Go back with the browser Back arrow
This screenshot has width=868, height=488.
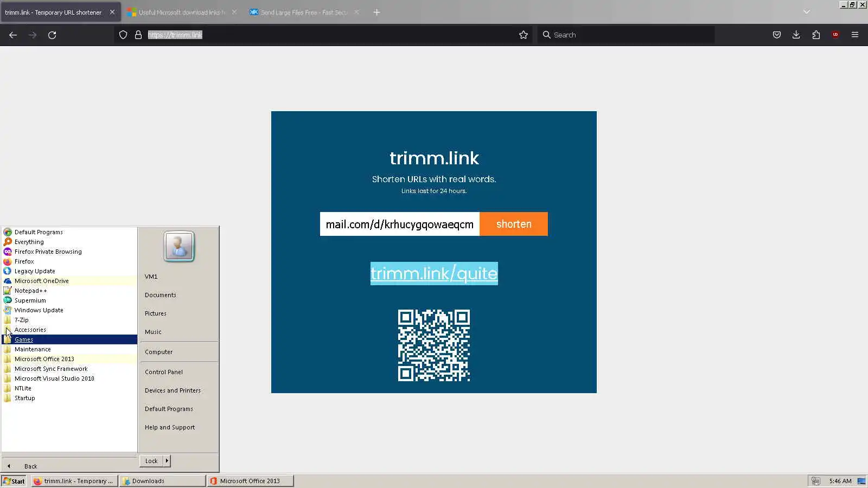(13, 35)
